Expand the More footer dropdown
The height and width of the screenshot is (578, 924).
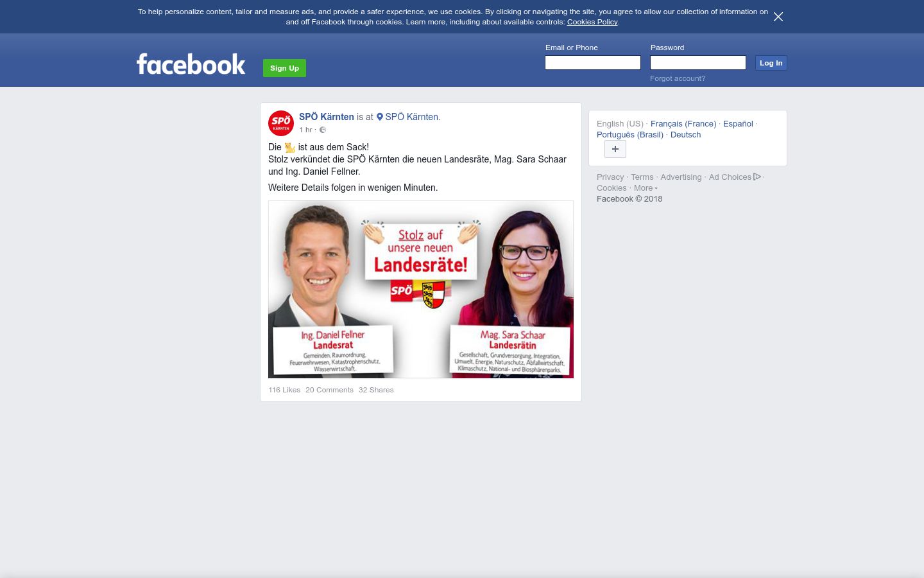(x=646, y=188)
